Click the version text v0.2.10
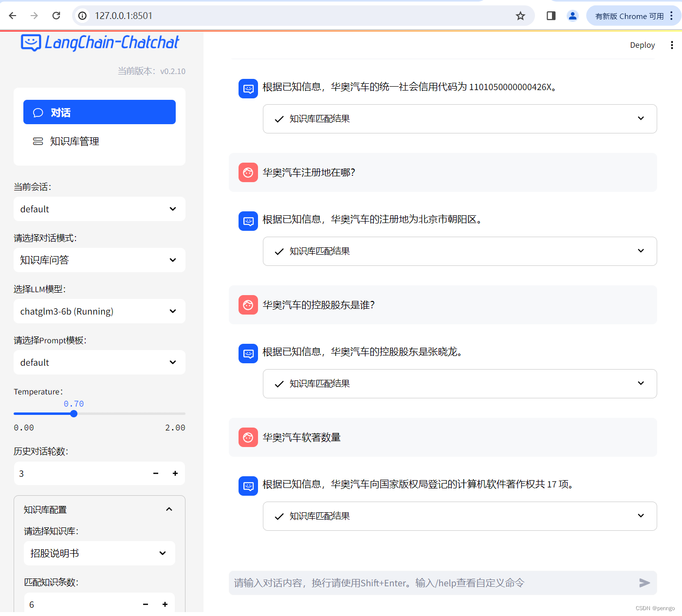 (x=173, y=71)
